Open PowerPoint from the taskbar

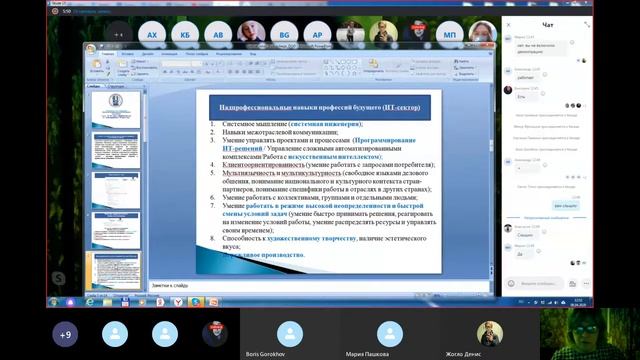click(213, 302)
